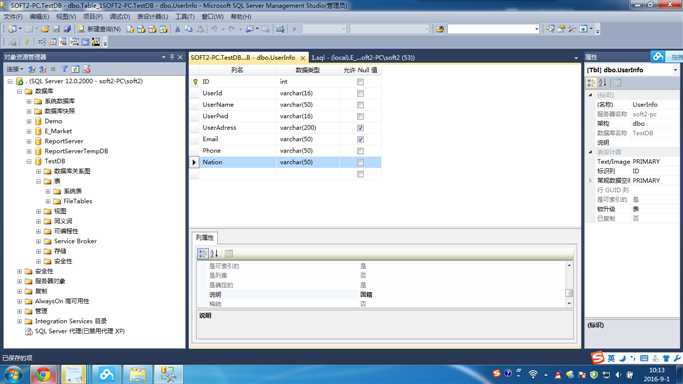Toggle Allow Nulls checkbox for UserId column
The width and height of the screenshot is (683, 384).
360,93
